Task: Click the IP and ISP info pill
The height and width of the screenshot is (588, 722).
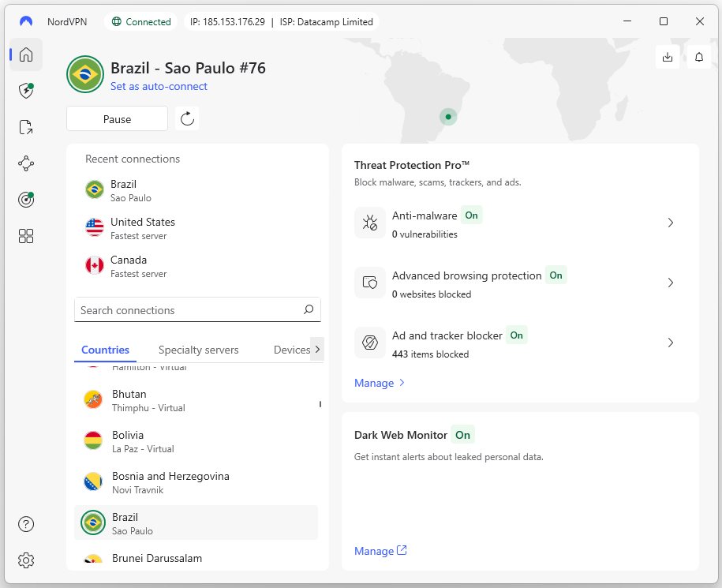Action: pos(282,21)
